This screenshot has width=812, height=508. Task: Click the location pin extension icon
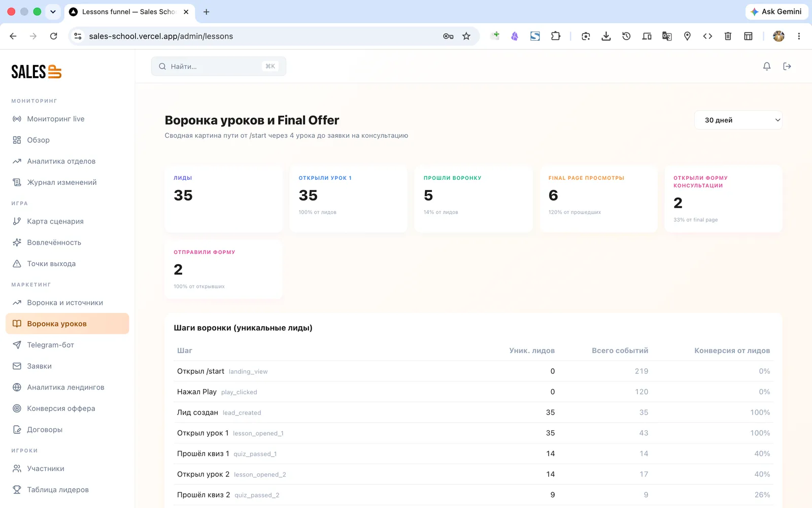coord(687,36)
